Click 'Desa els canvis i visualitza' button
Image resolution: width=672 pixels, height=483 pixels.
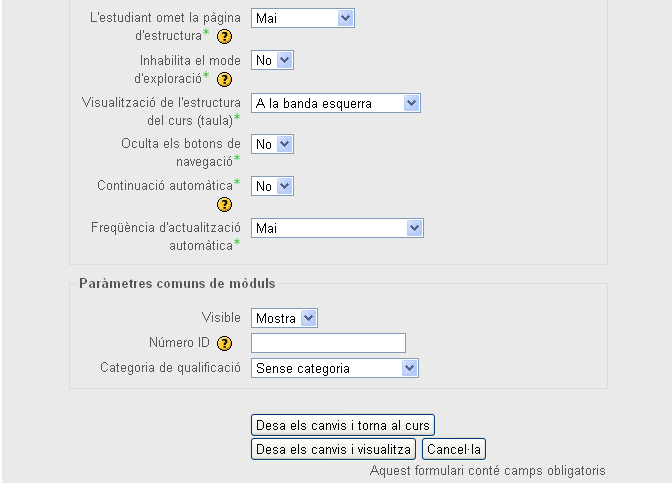pyautogui.click(x=333, y=450)
